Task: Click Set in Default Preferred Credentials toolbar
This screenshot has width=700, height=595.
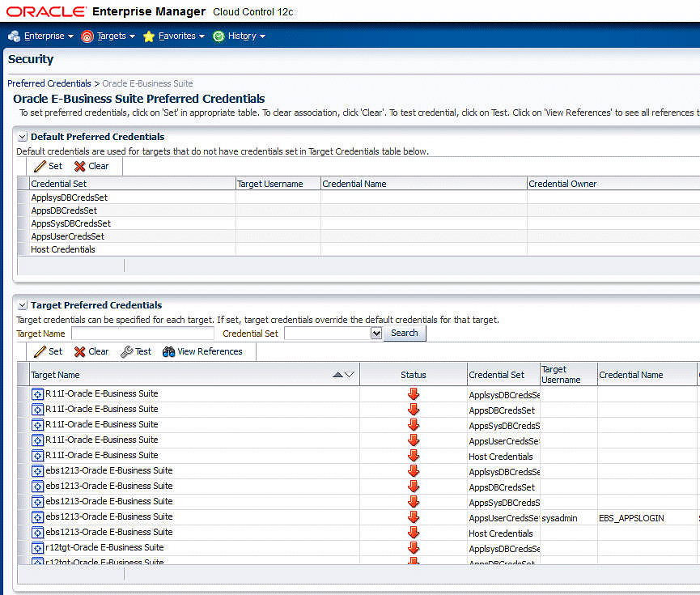Action: click(x=49, y=166)
